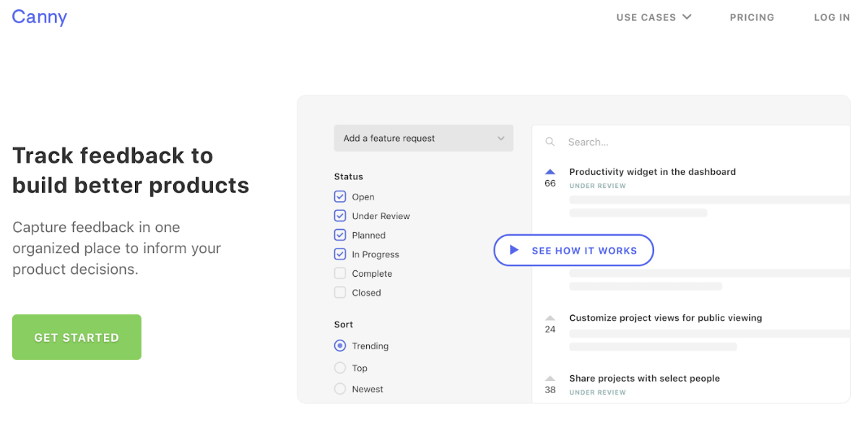Upvote the Productivity widget post
The height and width of the screenshot is (438, 868).
(550, 172)
